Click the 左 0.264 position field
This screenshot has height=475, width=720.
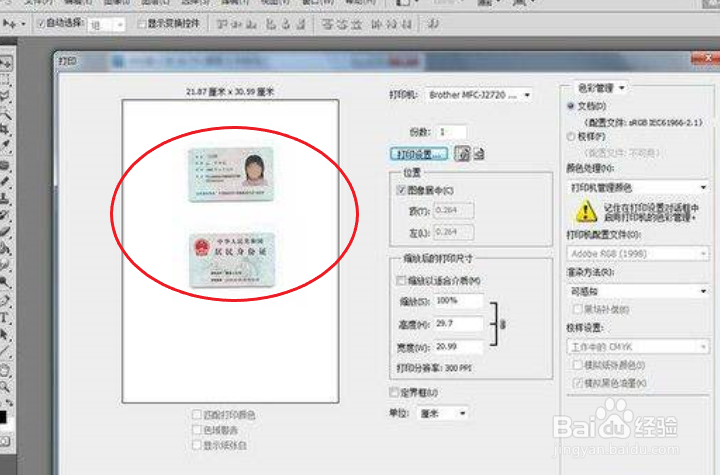tap(453, 232)
